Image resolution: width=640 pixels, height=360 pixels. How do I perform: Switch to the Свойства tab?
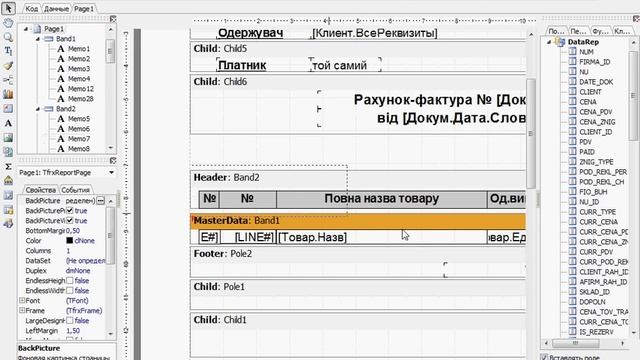pos(40,190)
